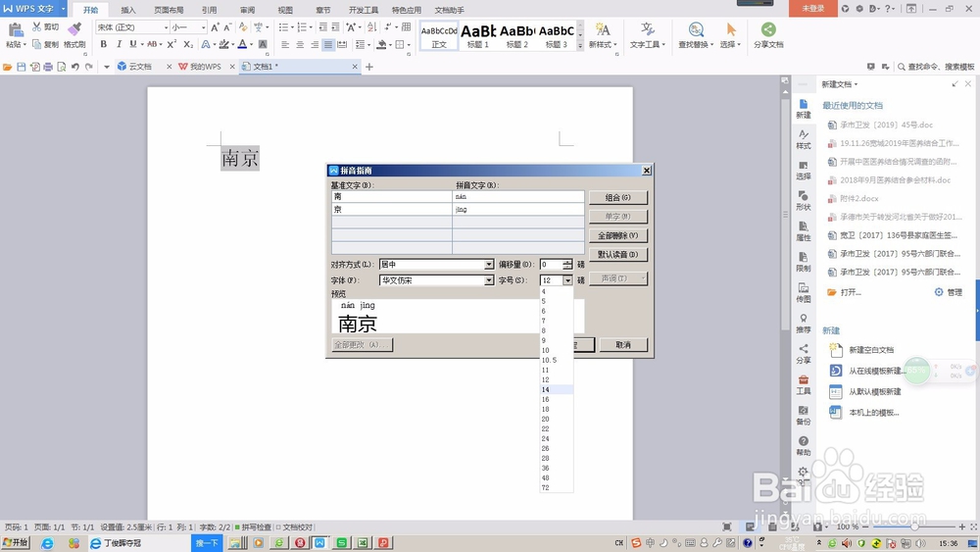Center align the paragraph
980x552 pixels.
(300, 44)
